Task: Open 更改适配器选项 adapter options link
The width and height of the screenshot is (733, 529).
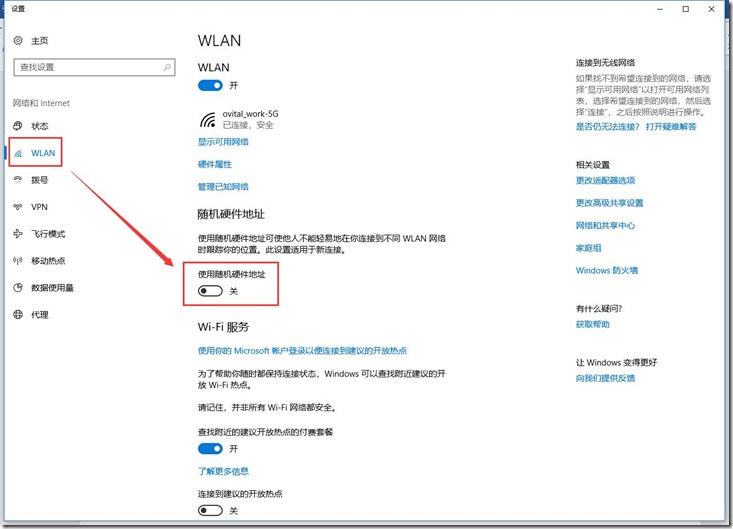Action: tap(605, 181)
